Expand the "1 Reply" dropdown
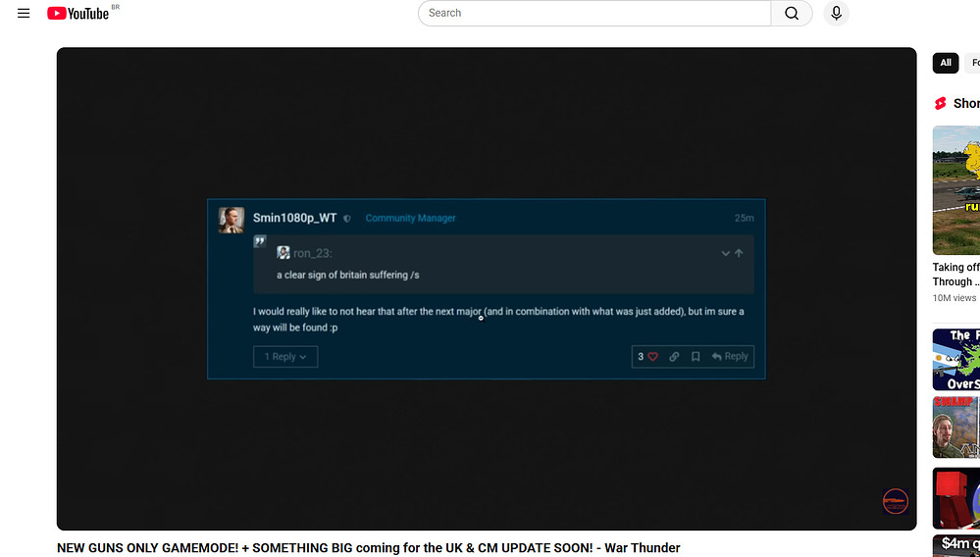This screenshot has width=980, height=557. point(285,357)
